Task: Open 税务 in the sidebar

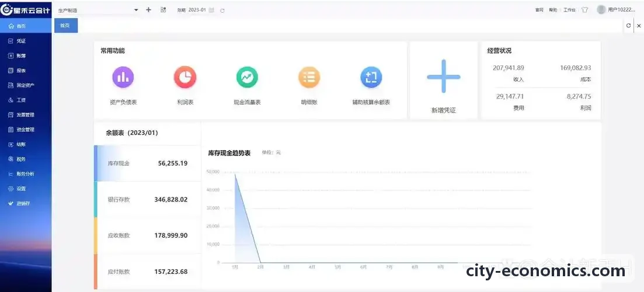Action: pyautogui.click(x=26, y=159)
